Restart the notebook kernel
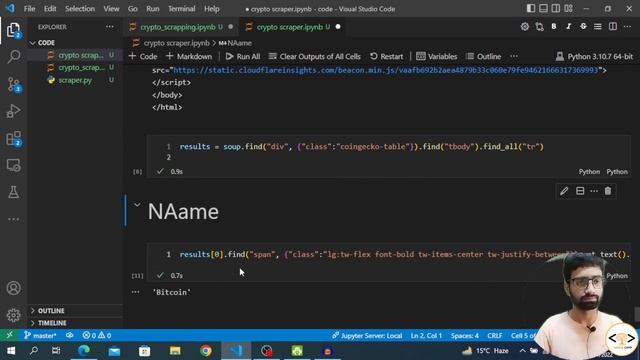Image resolution: width=640 pixels, height=360 pixels. (x=386, y=56)
